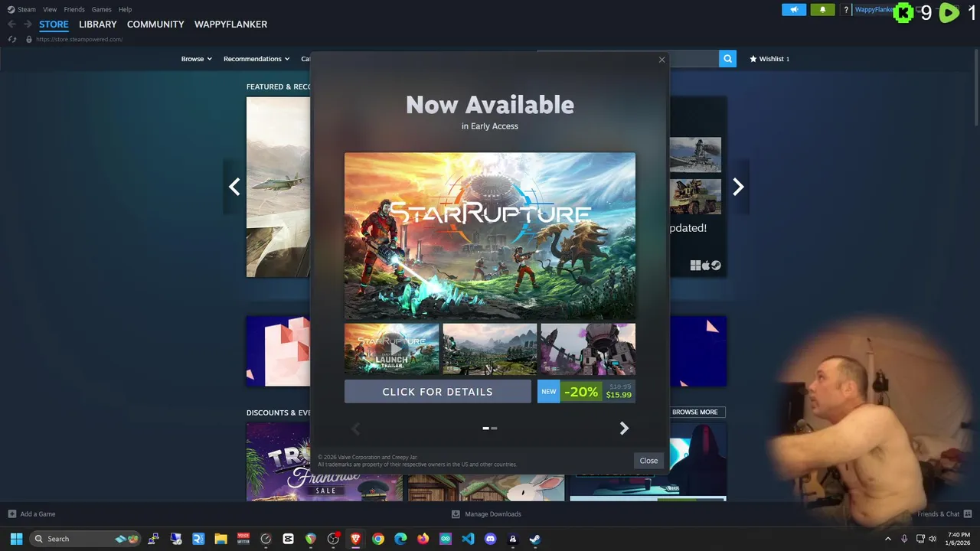The image size is (980, 551).
Task: Open the Steam menu
Action: click(21, 9)
